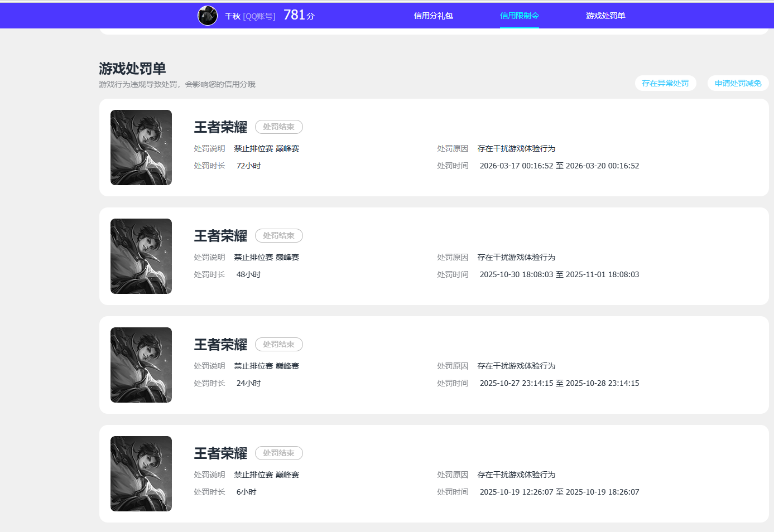
Task: Click 王者荣耀 title of 6小时 penalty
Action: click(220, 453)
